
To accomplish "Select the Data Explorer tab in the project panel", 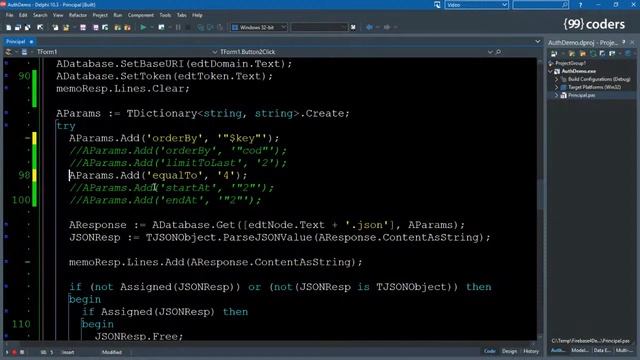I will [602, 350].
